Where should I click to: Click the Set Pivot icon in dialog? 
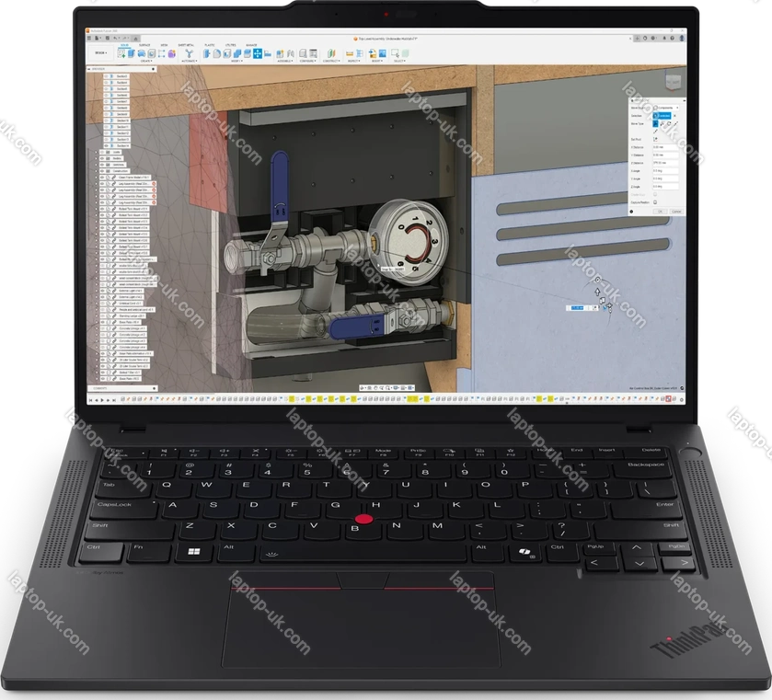[x=655, y=139]
